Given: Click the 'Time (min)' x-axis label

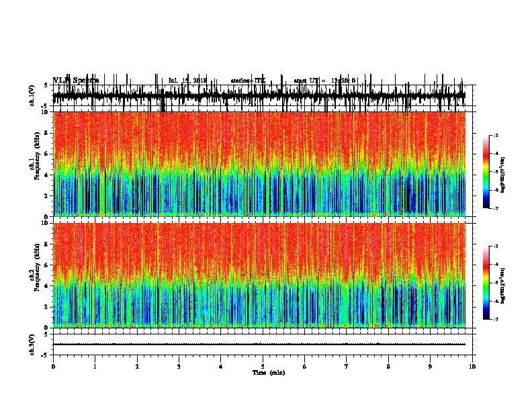Looking at the screenshot, I should coord(269,373).
